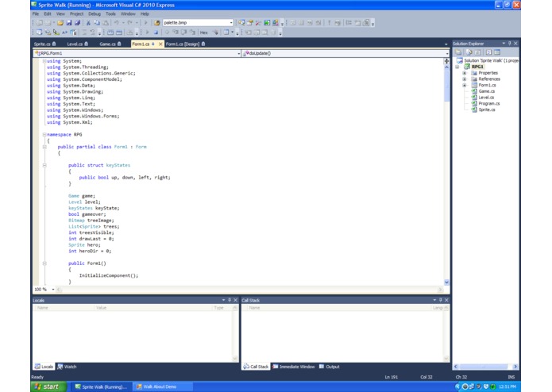552x392 pixels.
Task: Switch to the Locals tab at bottom
Action: tap(44, 367)
